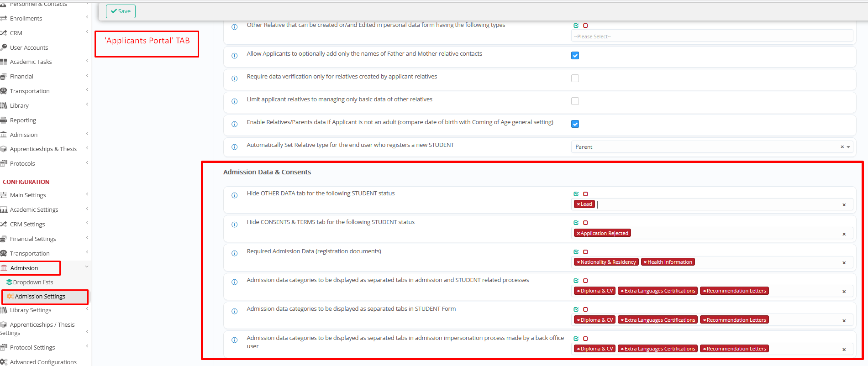Open Dropdown lists under Admission

(33, 282)
